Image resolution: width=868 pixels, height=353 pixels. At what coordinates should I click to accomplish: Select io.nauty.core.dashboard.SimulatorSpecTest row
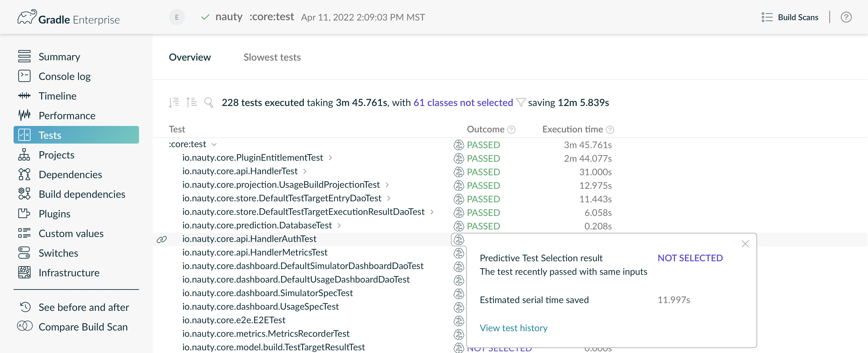[268, 293]
